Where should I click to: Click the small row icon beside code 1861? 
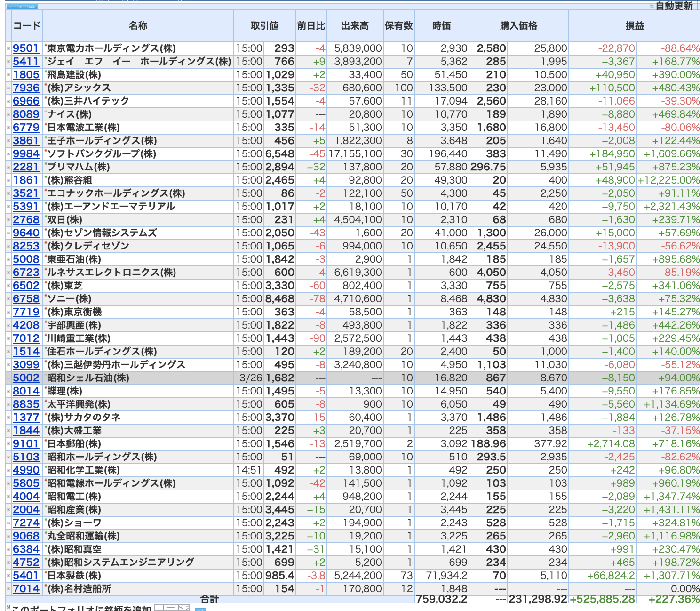(8, 180)
